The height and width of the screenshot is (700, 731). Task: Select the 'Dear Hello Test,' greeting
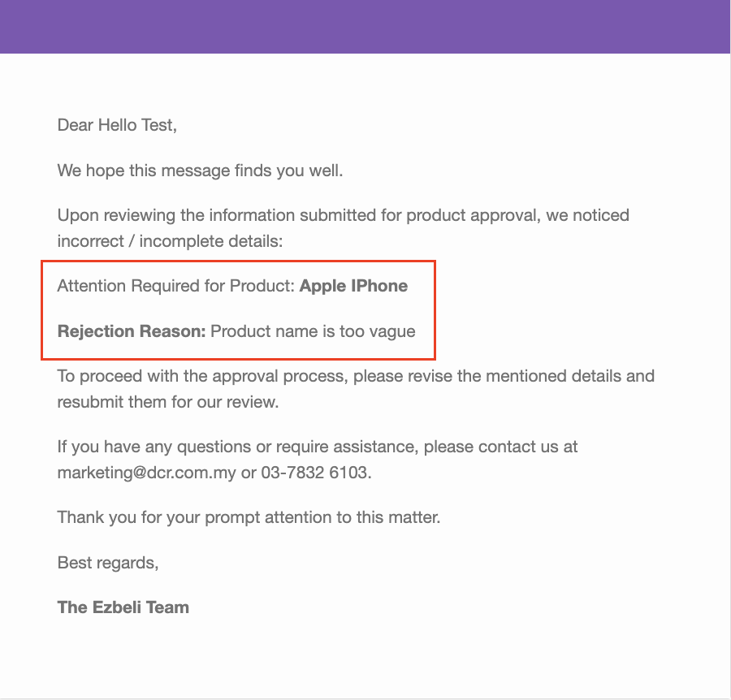(x=117, y=125)
